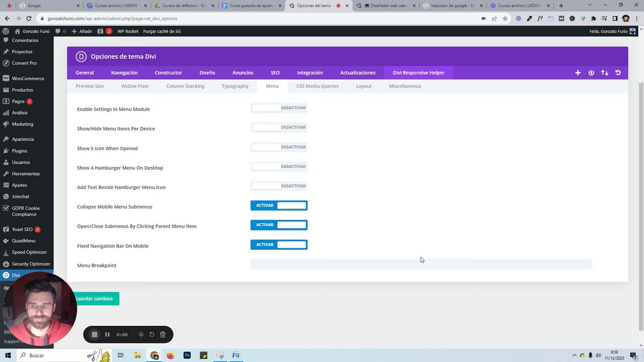The width and height of the screenshot is (644, 362).
Task: Click the browser address bar URL
Action: pos(112,19)
